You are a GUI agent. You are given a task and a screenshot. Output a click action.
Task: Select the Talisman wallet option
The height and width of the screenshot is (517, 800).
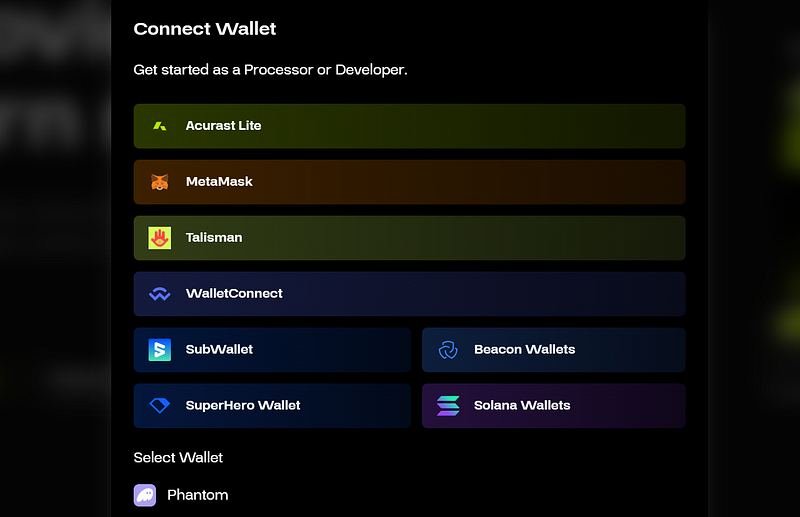[409, 238]
